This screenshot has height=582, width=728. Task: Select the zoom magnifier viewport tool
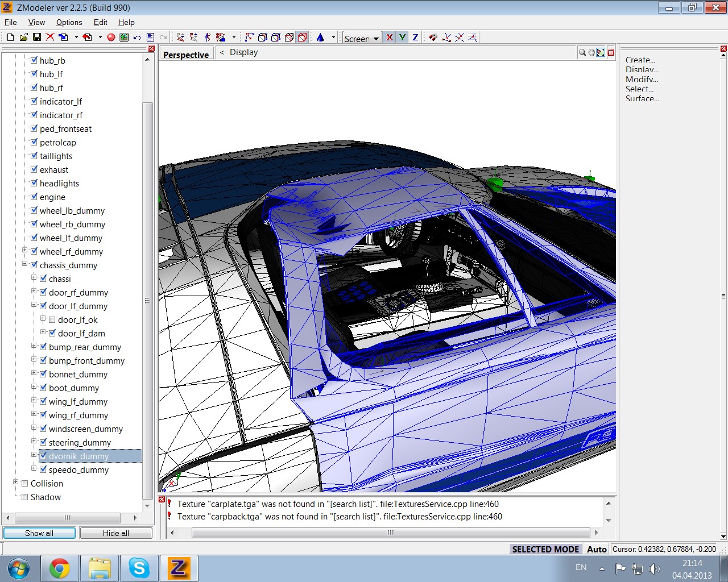click(x=582, y=52)
